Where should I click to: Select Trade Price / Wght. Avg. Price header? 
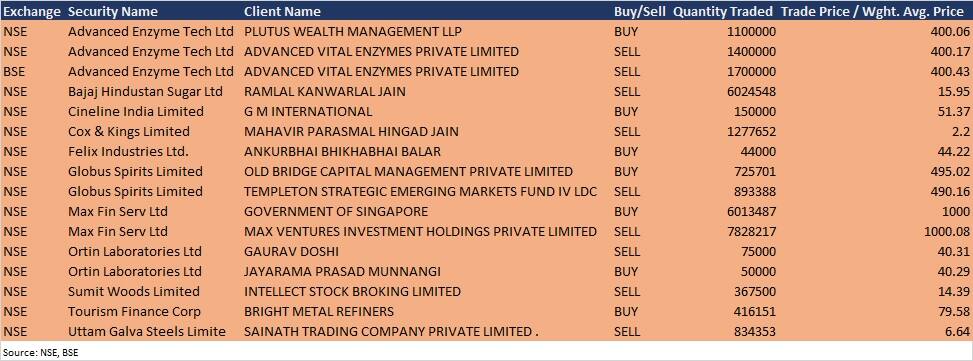pyautogui.click(x=874, y=11)
